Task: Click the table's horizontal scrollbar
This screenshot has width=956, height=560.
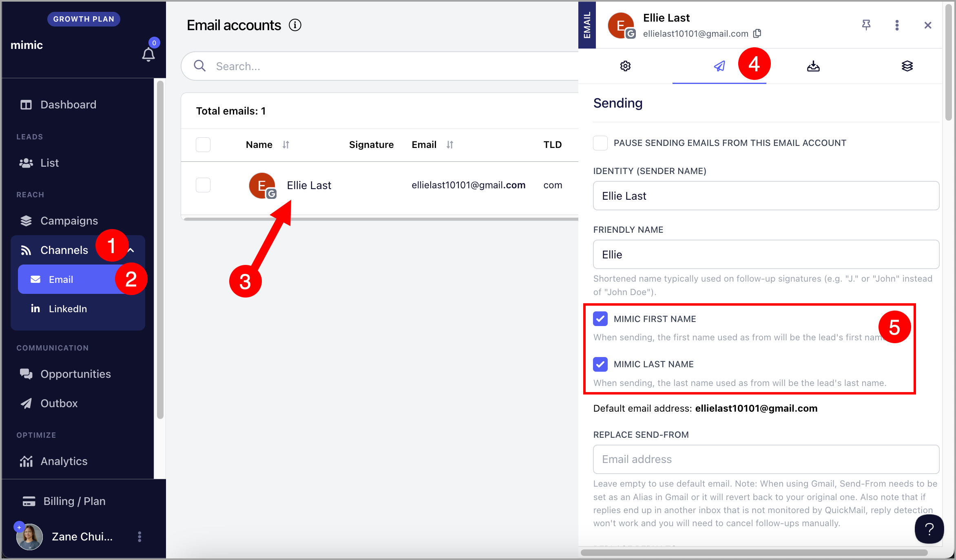Action: (381, 219)
